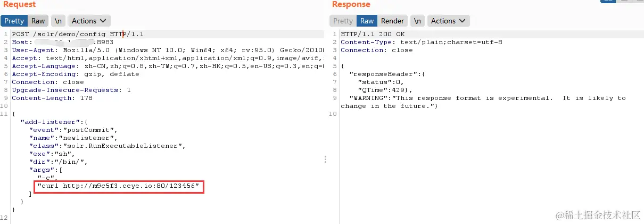Select the Response pane Pretty tab

343,21
